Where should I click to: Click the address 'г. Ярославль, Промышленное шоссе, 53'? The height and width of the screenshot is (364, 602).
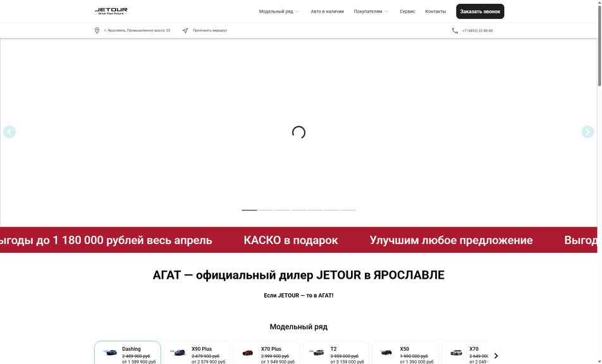(137, 30)
